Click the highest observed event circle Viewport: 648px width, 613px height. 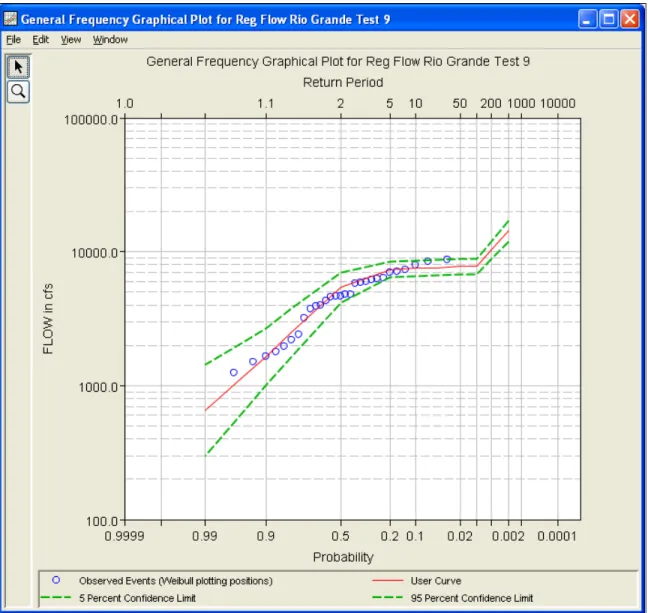(447, 259)
